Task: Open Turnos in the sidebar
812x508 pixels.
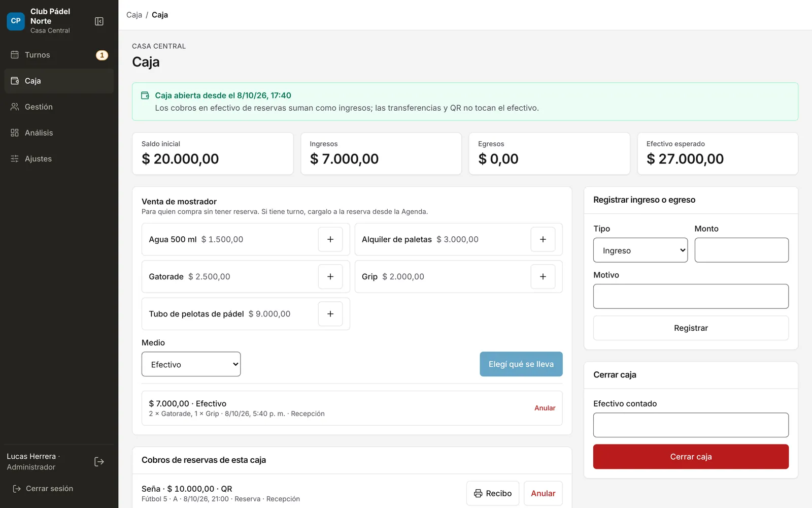Action: click(59, 55)
